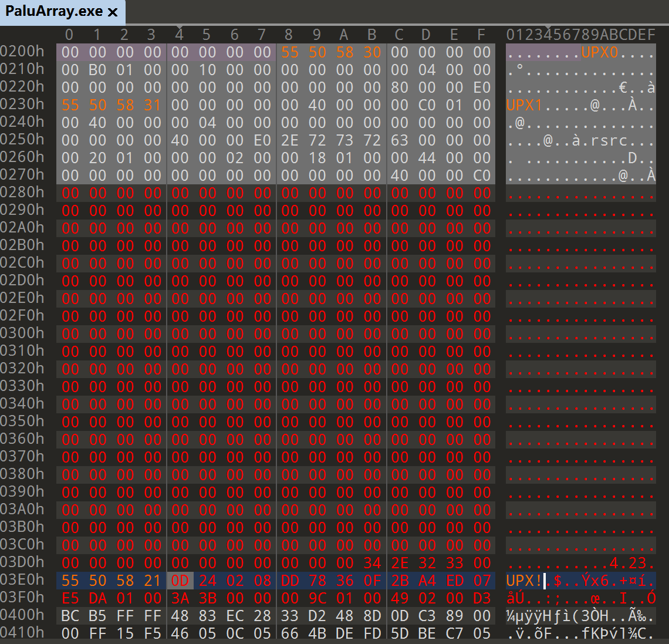
Task: Click the UPX! text in ASCII column
Action: tap(525, 581)
